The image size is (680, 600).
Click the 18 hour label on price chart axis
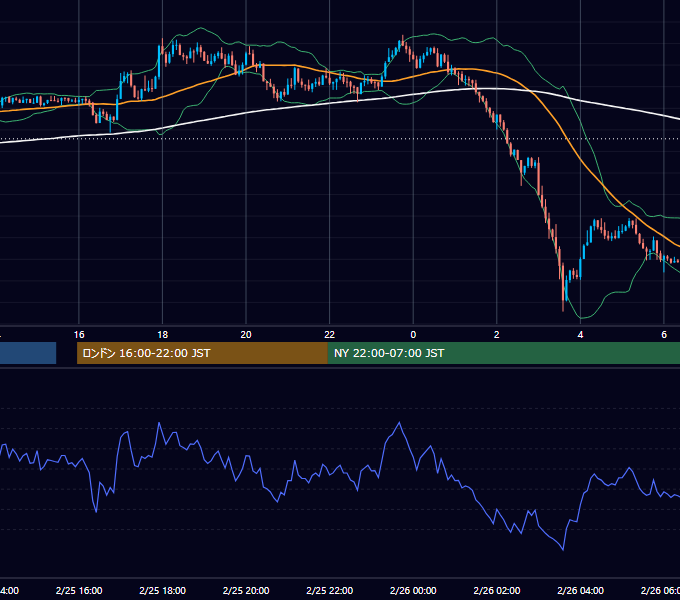(163, 335)
